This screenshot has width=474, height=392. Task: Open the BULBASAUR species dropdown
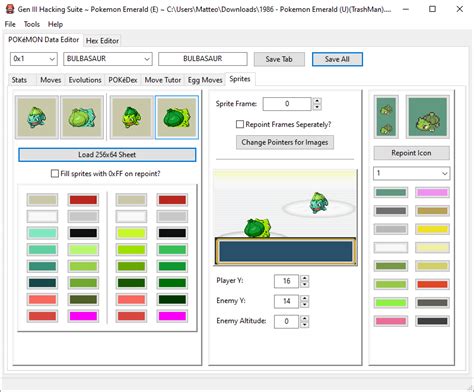(x=147, y=59)
